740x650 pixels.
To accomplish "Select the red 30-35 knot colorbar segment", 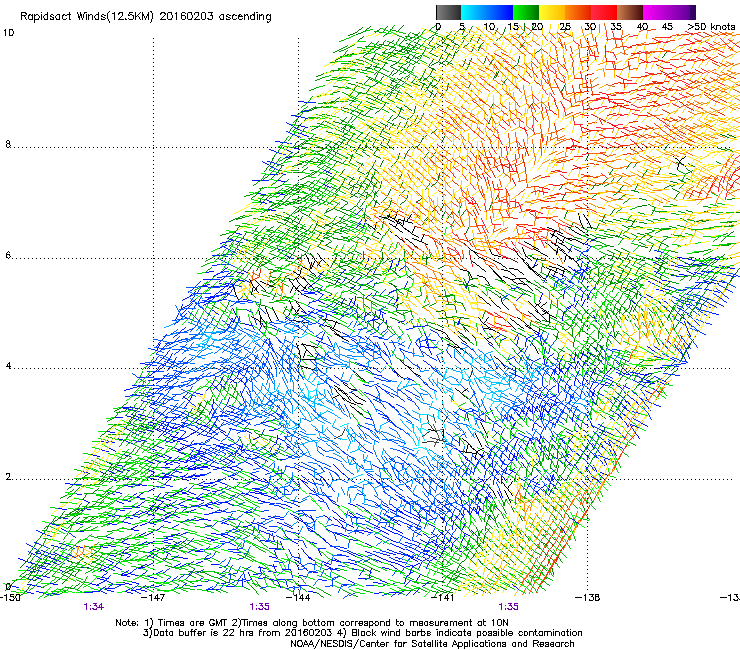I will point(604,12).
